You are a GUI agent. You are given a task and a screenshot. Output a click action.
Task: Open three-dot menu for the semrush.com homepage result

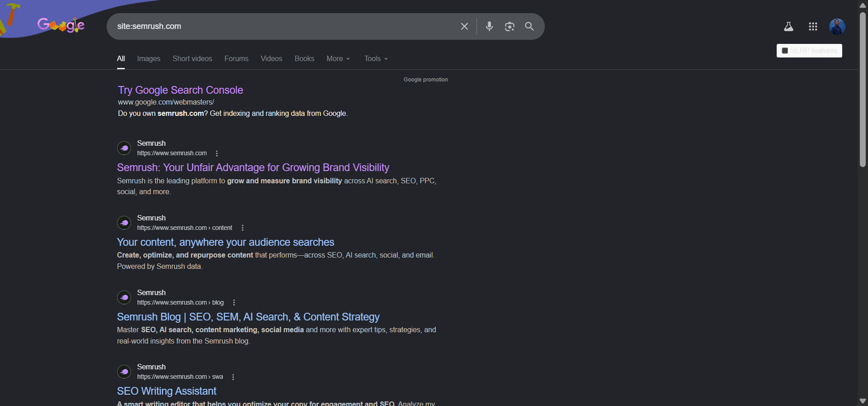(217, 153)
